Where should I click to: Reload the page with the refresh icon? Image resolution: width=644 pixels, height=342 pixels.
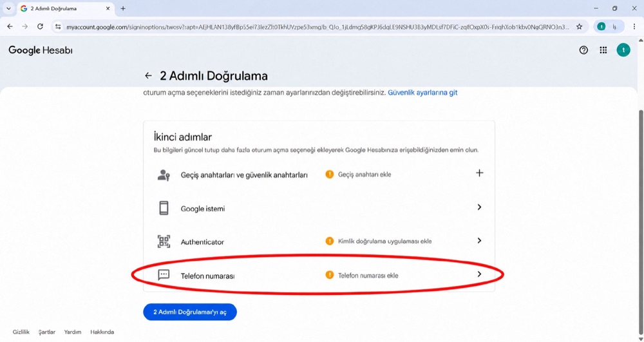coord(40,26)
